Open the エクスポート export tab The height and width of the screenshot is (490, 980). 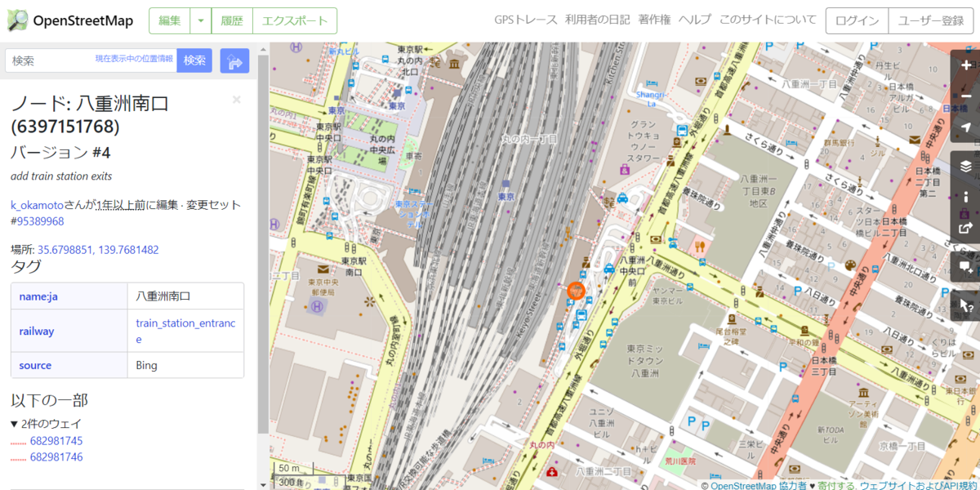click(294, 21)
